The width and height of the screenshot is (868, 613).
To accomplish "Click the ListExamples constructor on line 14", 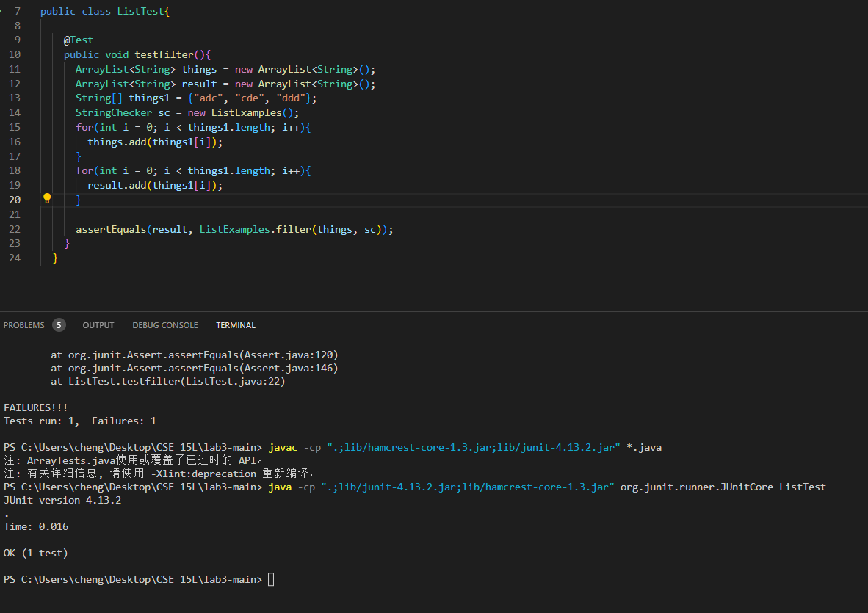I will (x=246, y=113).
